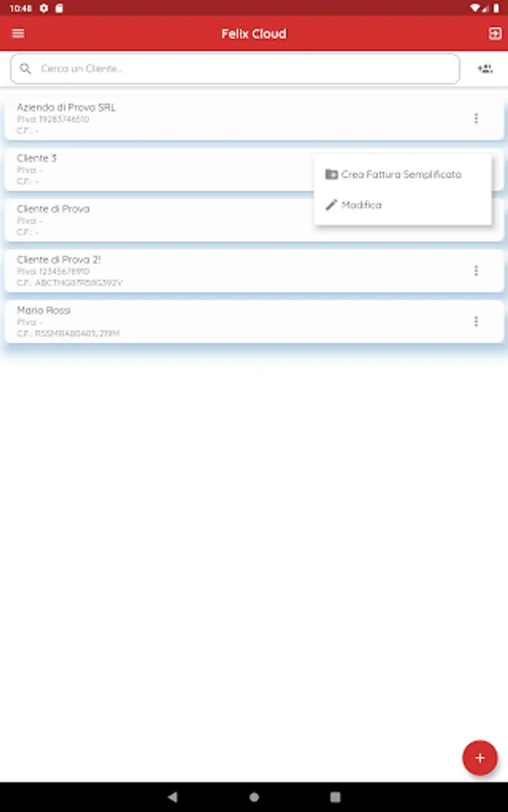The width and height of the screenshot is (508, 812).
Task: Click the folder icon beside Crea Fattura
Action: coord(331,174)
